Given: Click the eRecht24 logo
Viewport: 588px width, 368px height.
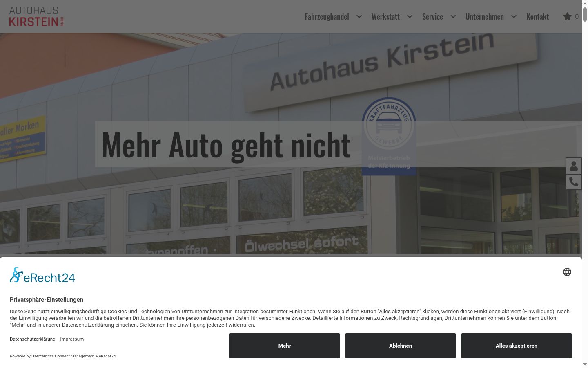Looking at the screenshot, I should click(42, 275).
